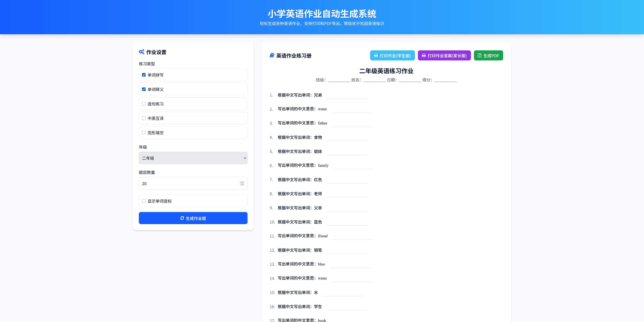Click the 打印作业(学生版) button
Image resolution: width=644 pixels, height=322 pixels.
[392, 55]
